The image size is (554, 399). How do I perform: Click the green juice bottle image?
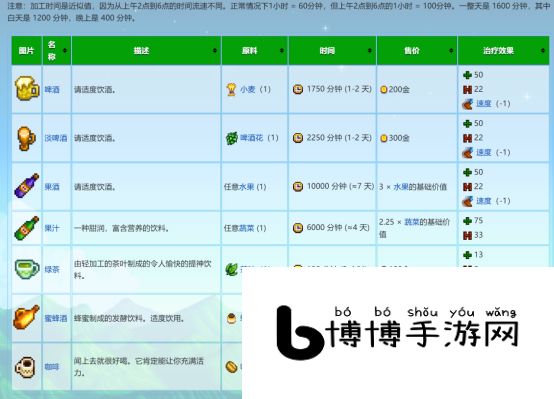coord(27,228)
